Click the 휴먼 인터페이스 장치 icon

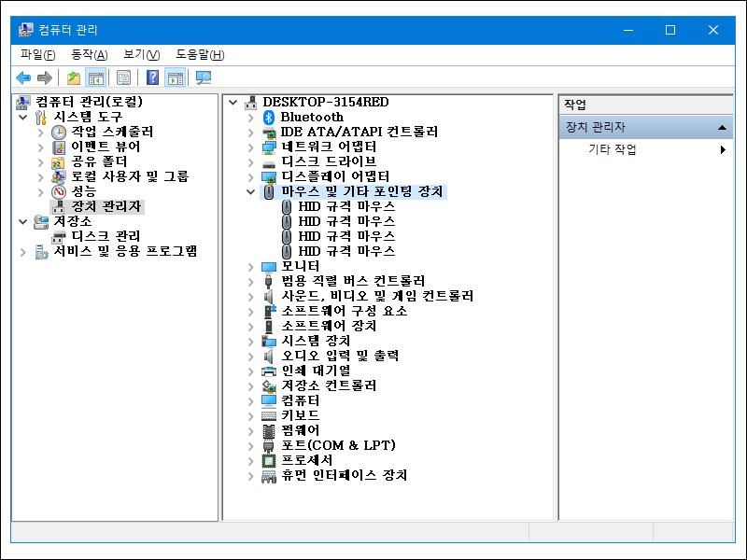pos(269,476)
